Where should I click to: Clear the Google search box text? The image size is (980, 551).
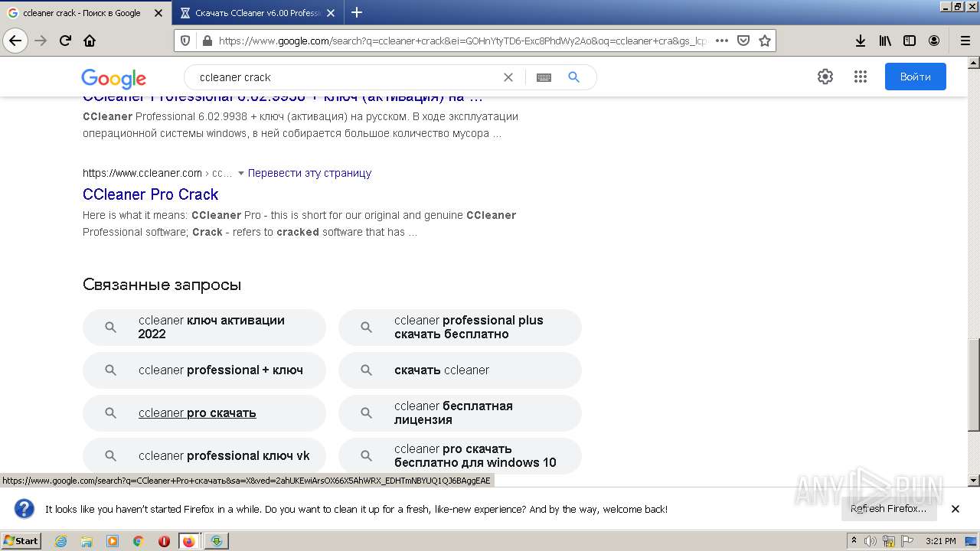(x=508, y=77)
